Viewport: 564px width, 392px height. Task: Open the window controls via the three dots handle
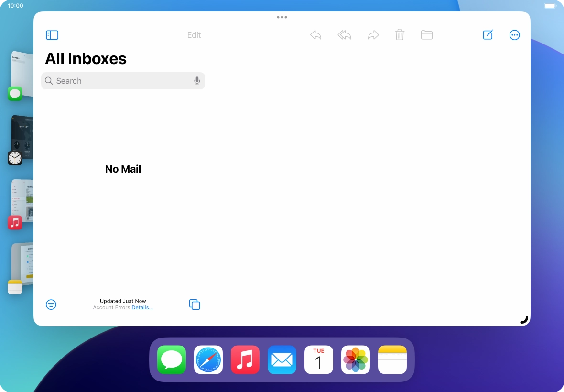tap(282, 17)
